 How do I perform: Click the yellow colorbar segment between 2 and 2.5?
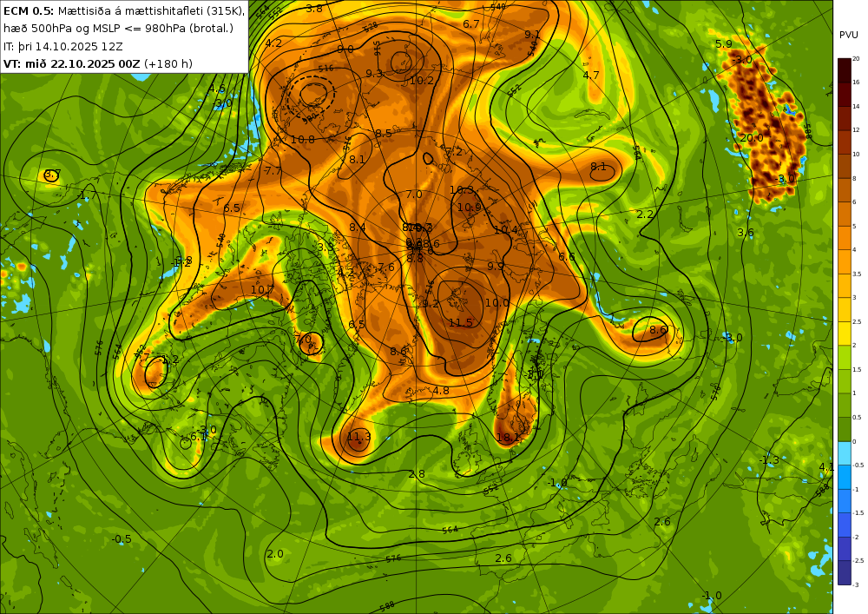845,333
